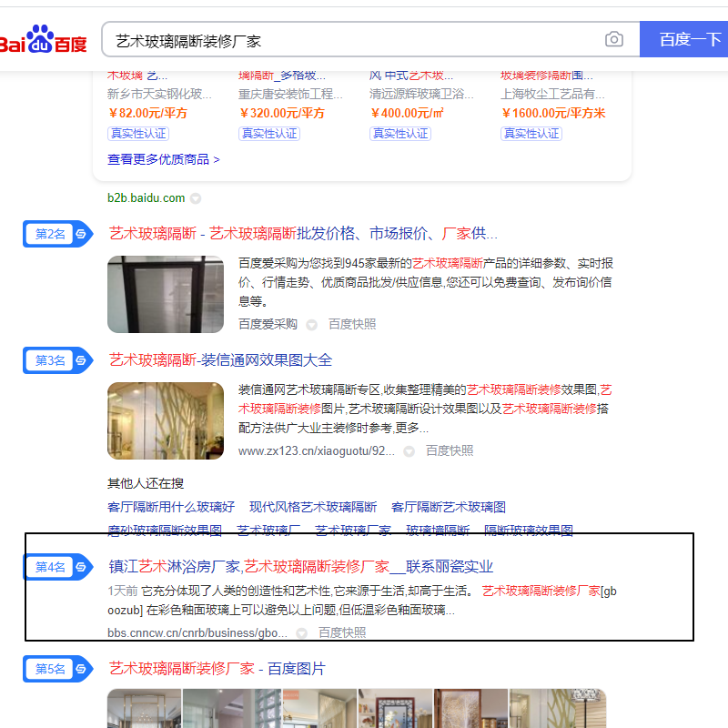Click 真实性认证 badge under ¥1600.00元/平方米
728x728 pixels.
click(531, 134)
